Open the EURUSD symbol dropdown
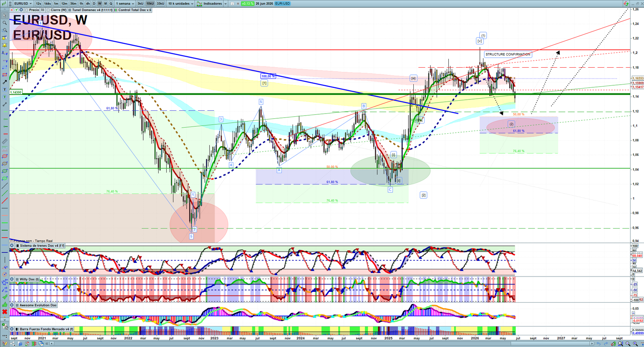This screenshot has width=644, height=347. click(x=23, y=3)
